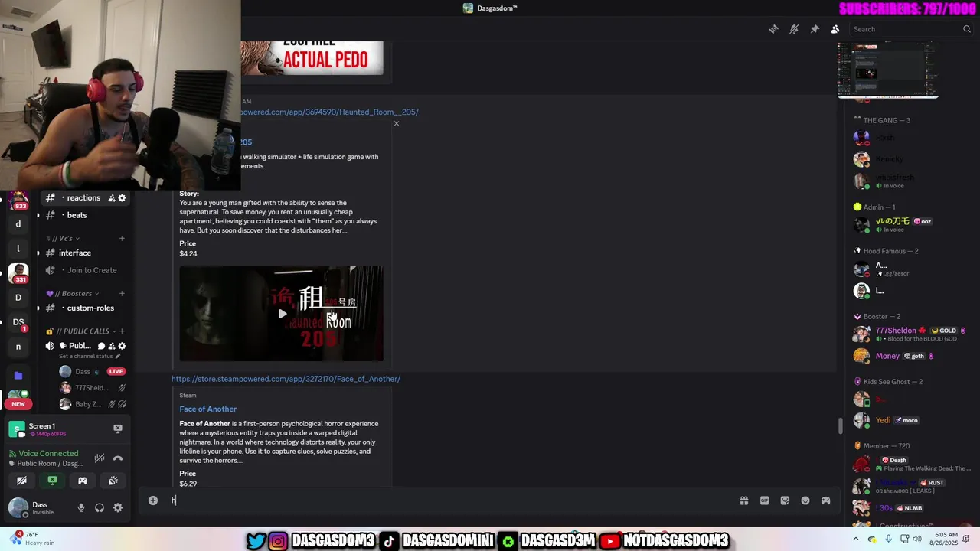Open the soundboard icon

tap(113, 481)
